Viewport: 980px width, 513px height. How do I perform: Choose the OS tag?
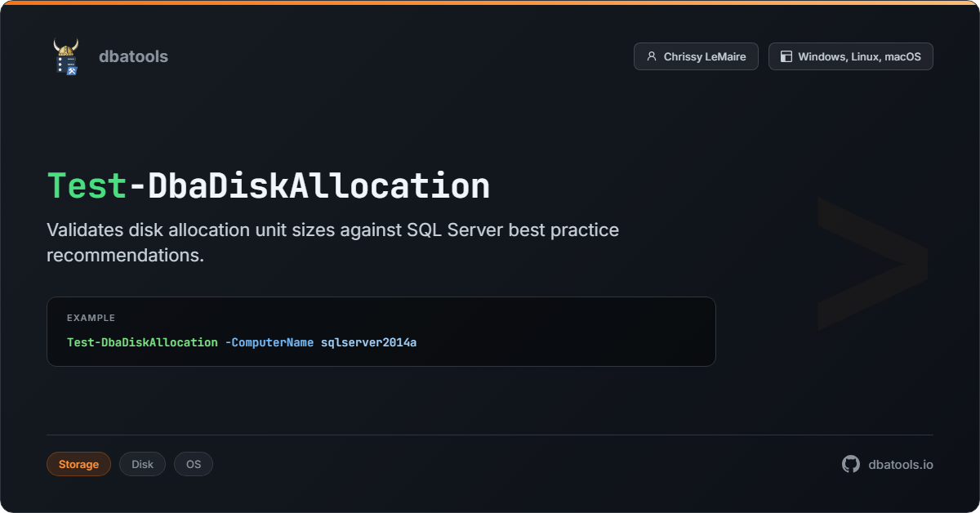pos(194,464)
